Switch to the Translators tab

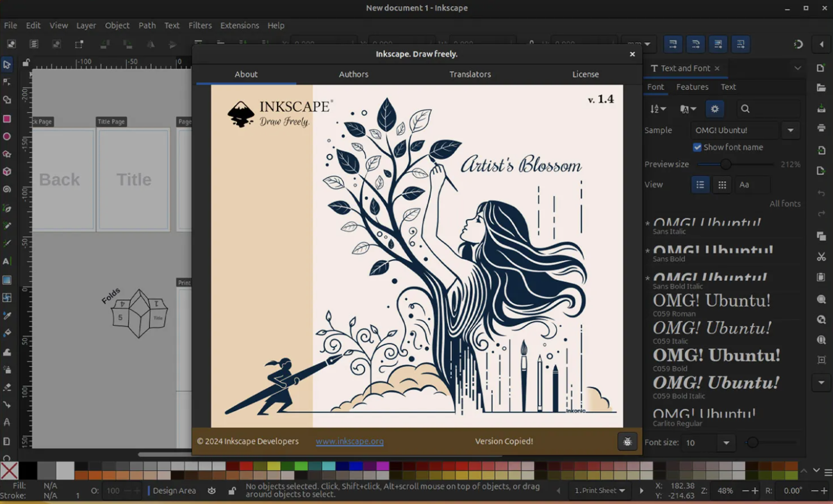(470, 74)
